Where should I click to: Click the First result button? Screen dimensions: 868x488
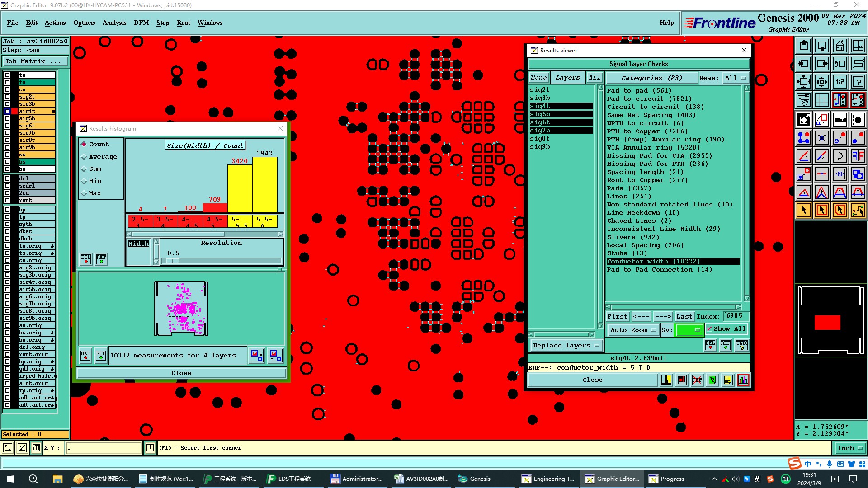[x=618, y=316]
